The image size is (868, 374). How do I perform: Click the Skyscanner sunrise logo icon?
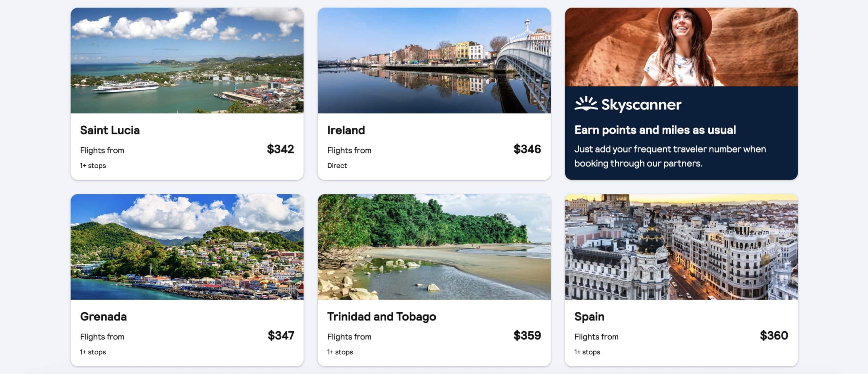pos(586,103)
